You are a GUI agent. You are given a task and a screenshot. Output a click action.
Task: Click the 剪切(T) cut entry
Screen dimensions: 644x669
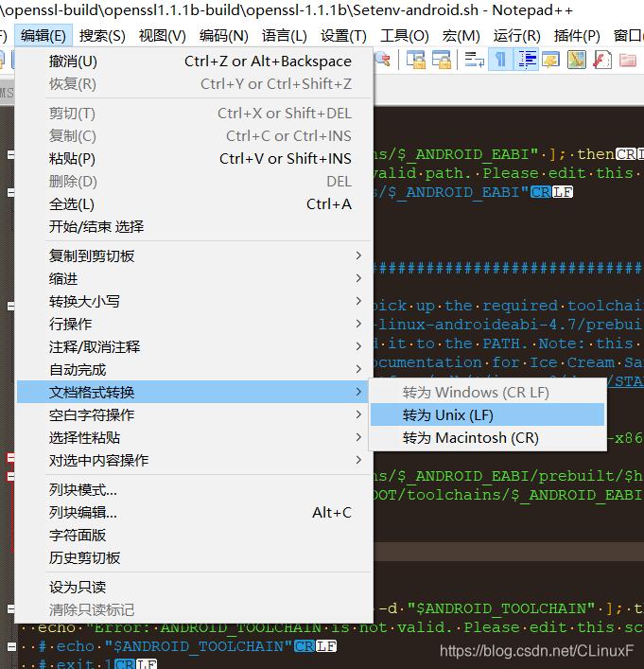[x=193, y=114]
